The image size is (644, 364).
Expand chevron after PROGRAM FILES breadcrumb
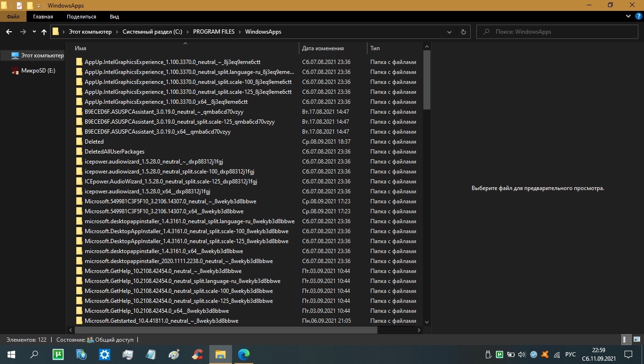click(240, 32)
